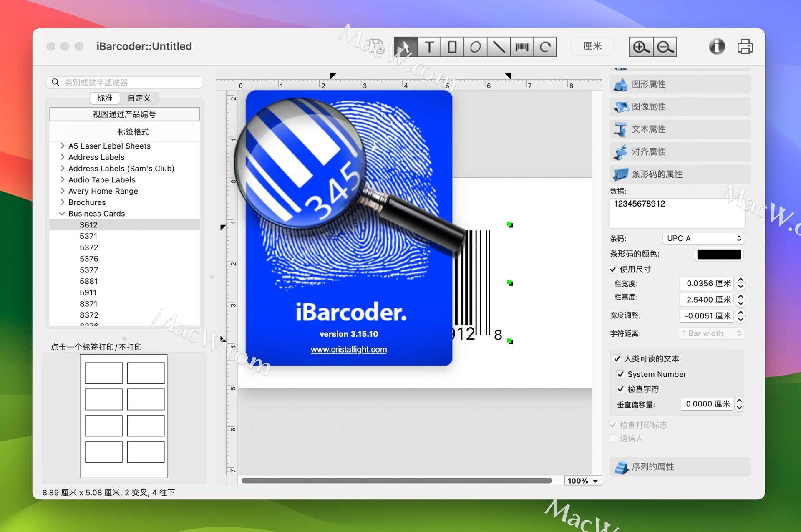Zoom in using the magnifier plus icon
801x532 pixels.
(x=641, y=47)
